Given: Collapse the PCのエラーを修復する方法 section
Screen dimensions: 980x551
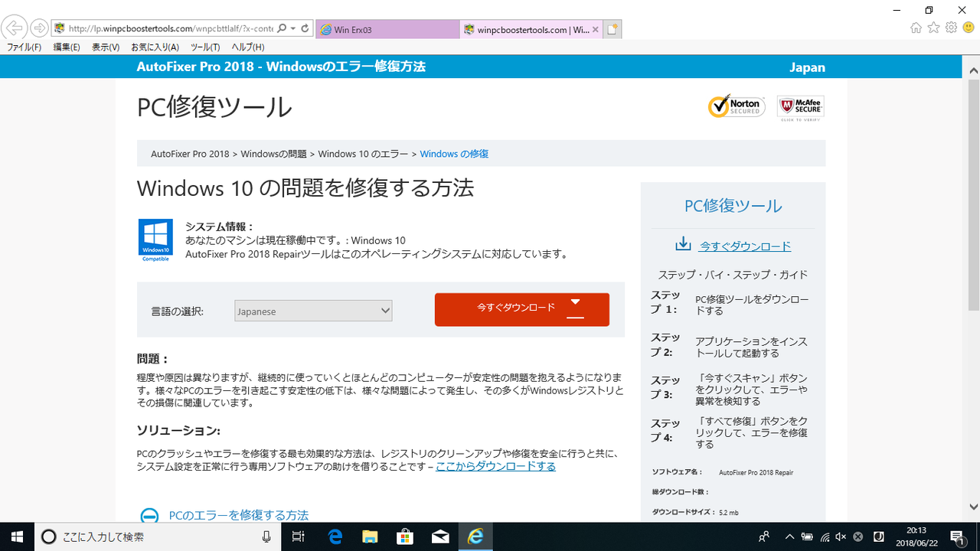Looking at the screenshot, I should [150, 516].
